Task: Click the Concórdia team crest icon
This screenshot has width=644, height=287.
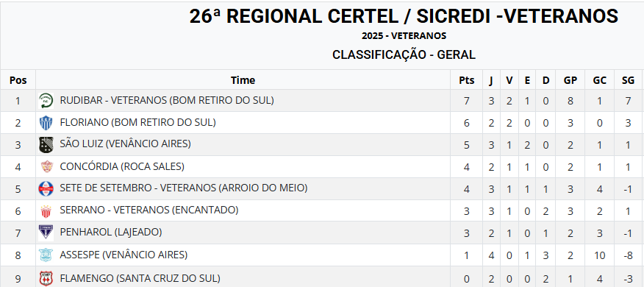Action: point(47,166)
